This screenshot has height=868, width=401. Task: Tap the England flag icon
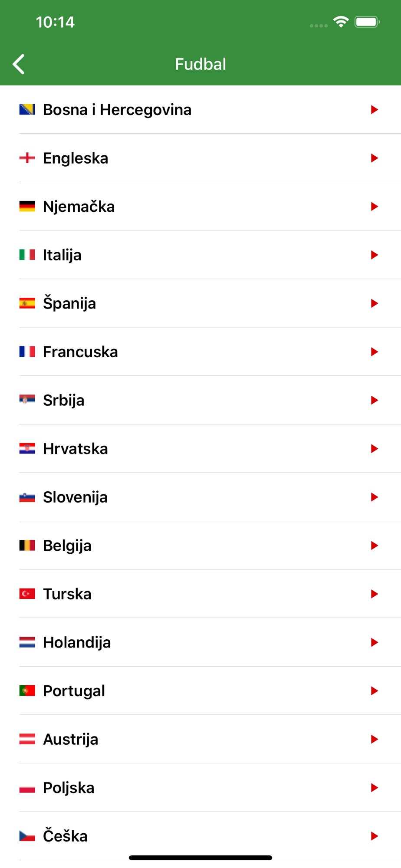27,158
